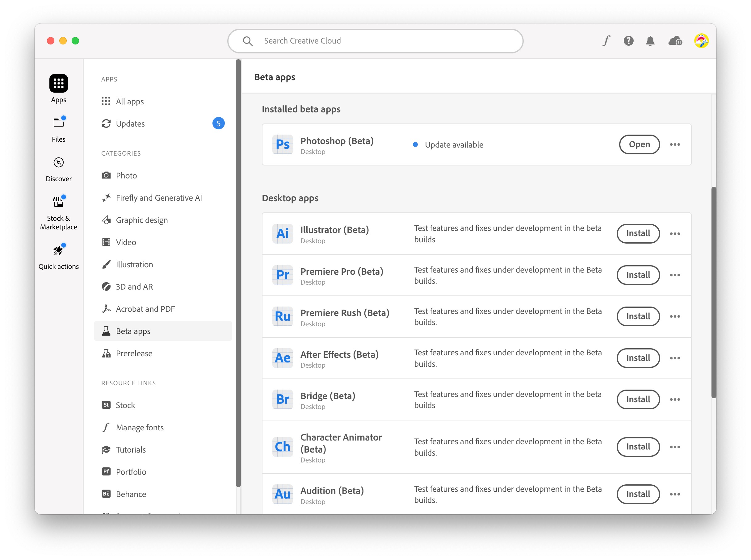Show notifications via the bell icon
Image resolution: width=751 pixels, height=560 pixels.
(650, 41)
